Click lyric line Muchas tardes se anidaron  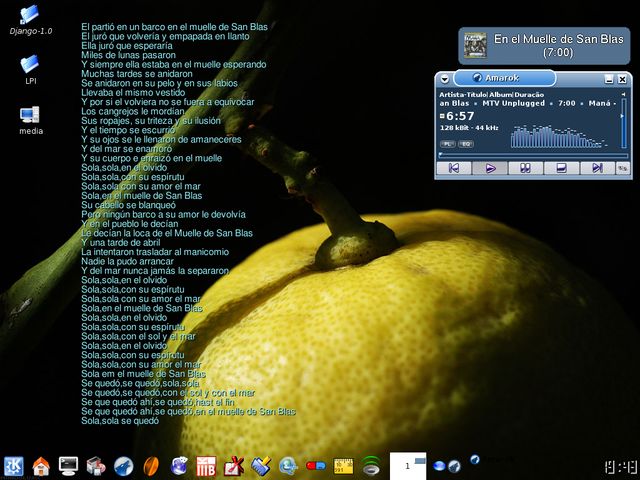click(136, 74)
